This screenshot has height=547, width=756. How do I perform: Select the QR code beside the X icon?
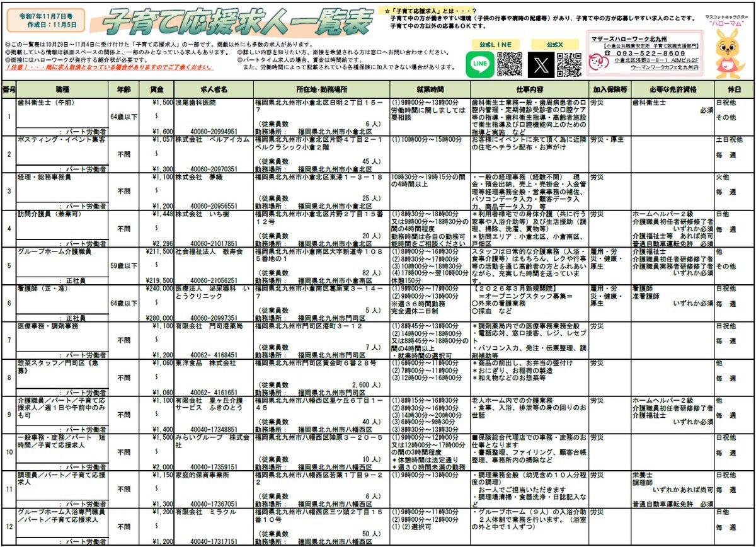click(568, 64)
